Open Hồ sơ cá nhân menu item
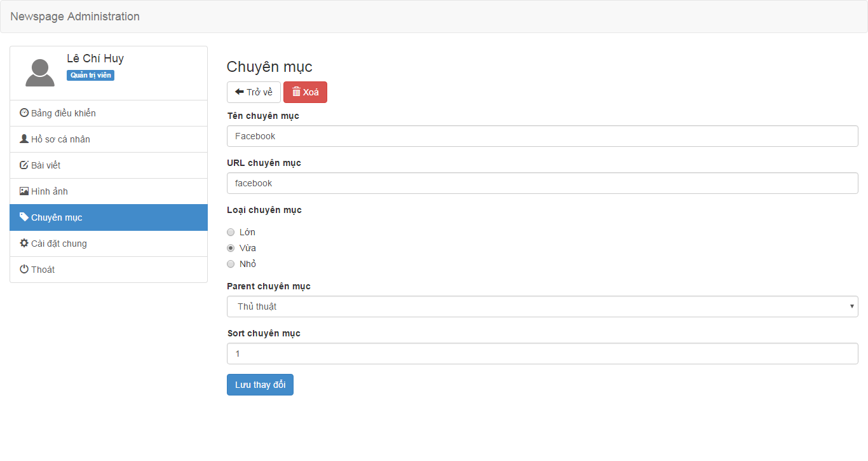Image resolution: width=868 pixels, height=461 pixels. click(109, 139)
